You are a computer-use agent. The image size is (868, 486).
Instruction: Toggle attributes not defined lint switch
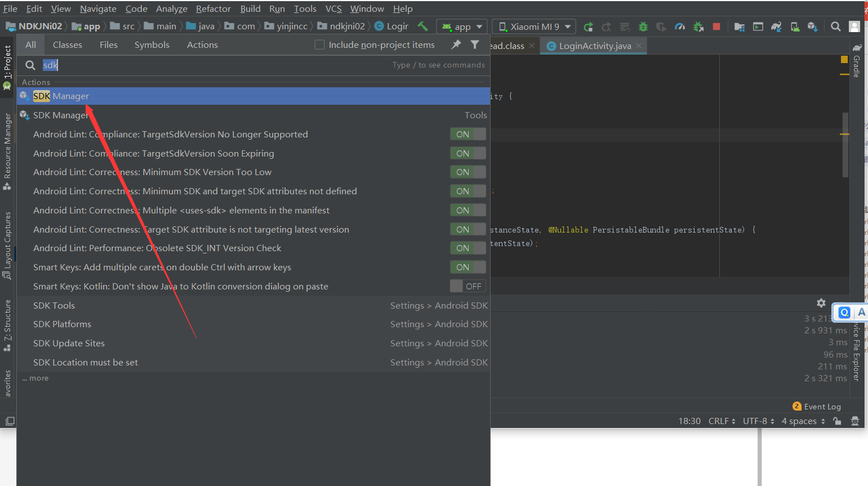pyautogui.click(x=468, y=191)
